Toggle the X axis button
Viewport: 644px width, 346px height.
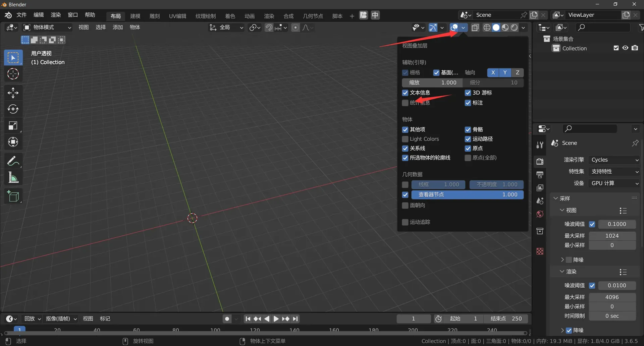click(x=493, y=73)
